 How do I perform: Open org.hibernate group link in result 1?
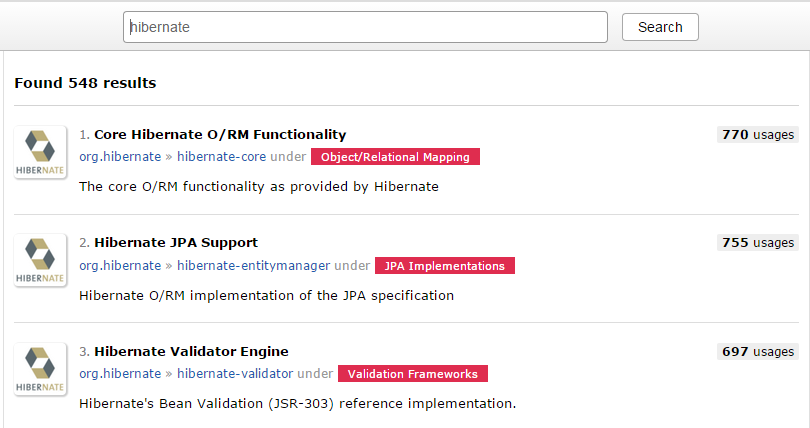pyautogui.click(x=120, y=156)
